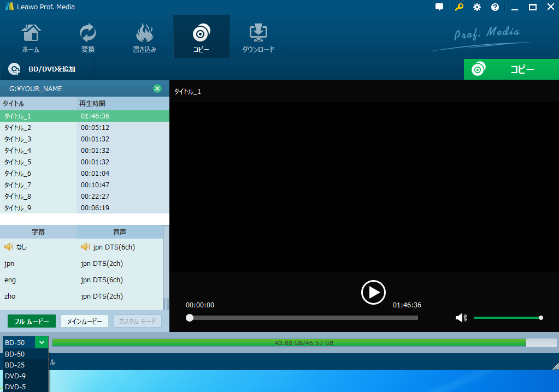Remove the G:¥YOUR_NAME source with the green X
The height and width of the screenshot is (392, 559).
click(157, 88)
